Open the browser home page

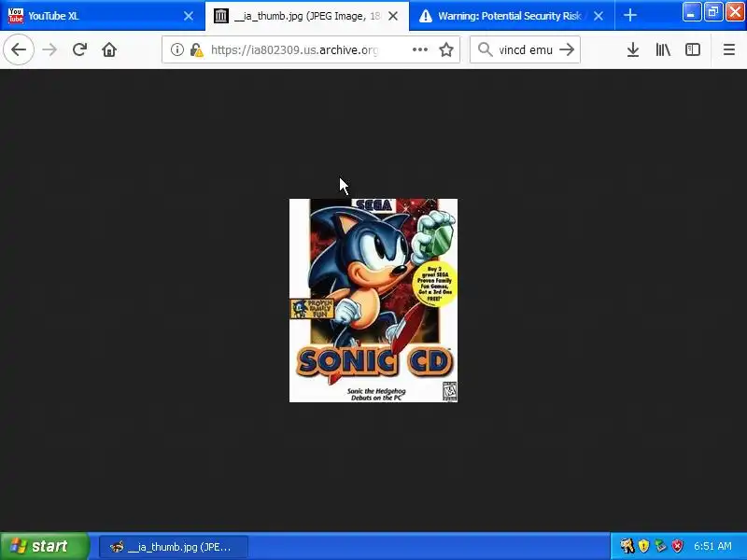point(109,49)
